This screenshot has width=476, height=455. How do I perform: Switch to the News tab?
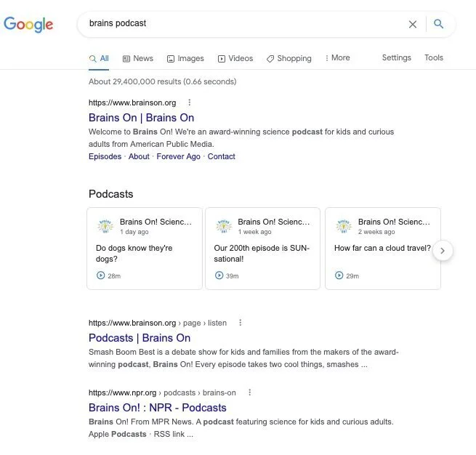(138, 58)
